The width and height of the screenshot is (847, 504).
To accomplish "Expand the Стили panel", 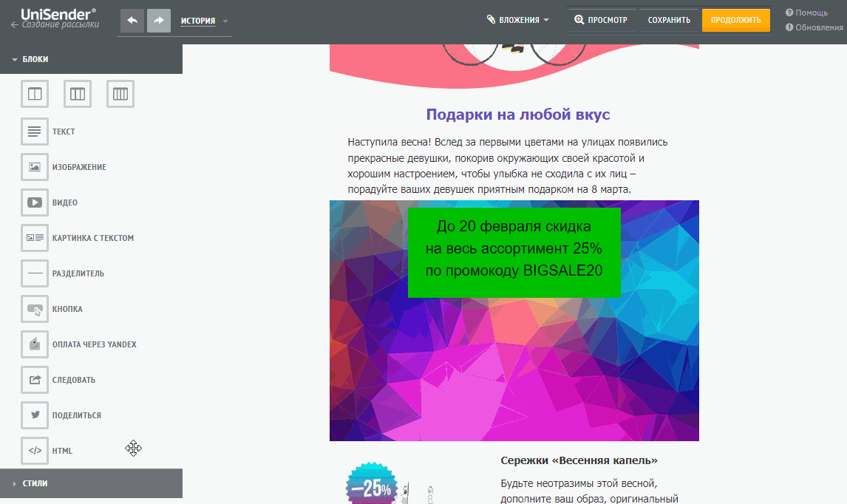I will (92, 483).
